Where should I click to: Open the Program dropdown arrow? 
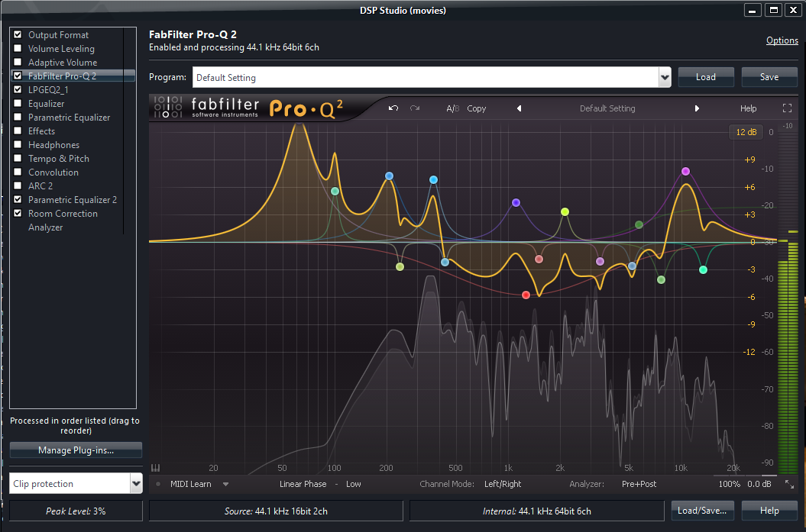(665, 78)
